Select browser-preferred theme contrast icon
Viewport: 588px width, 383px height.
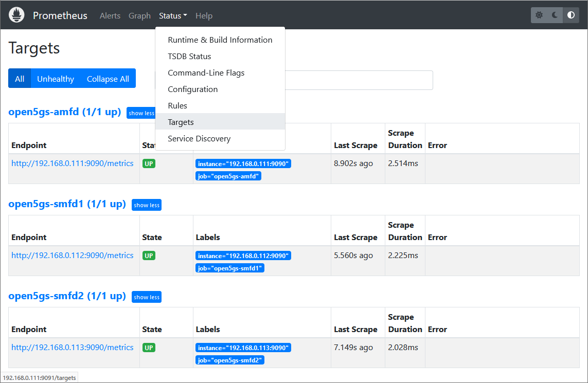click(571, 15)
